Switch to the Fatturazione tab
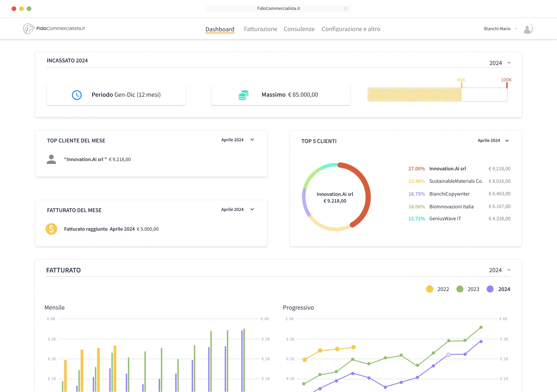Screen dimensions: 557x392 pos(260,29)
